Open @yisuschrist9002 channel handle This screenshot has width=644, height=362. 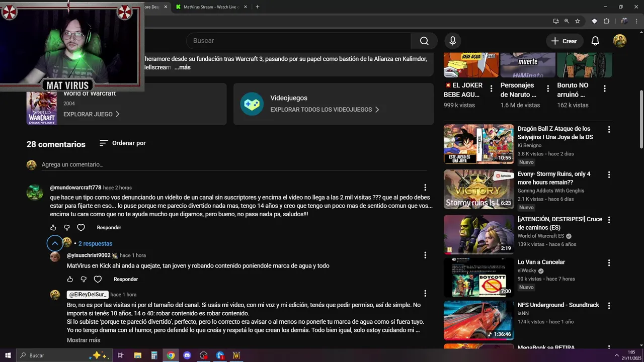[89, 255]
